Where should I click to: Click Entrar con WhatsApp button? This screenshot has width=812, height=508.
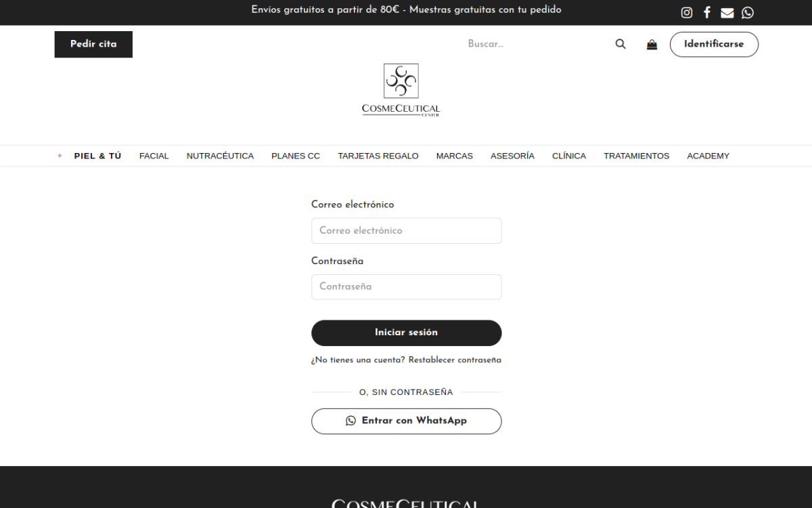tap(407, 421)
